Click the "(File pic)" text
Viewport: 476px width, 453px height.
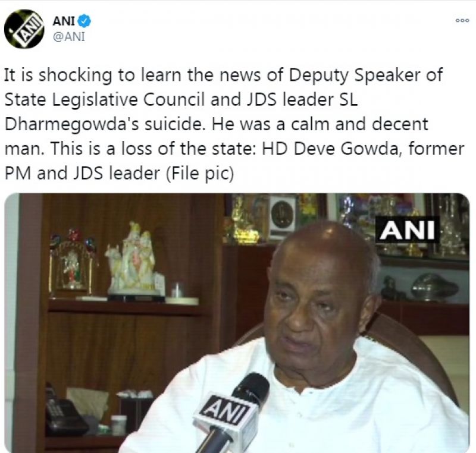tap(200, 174)
